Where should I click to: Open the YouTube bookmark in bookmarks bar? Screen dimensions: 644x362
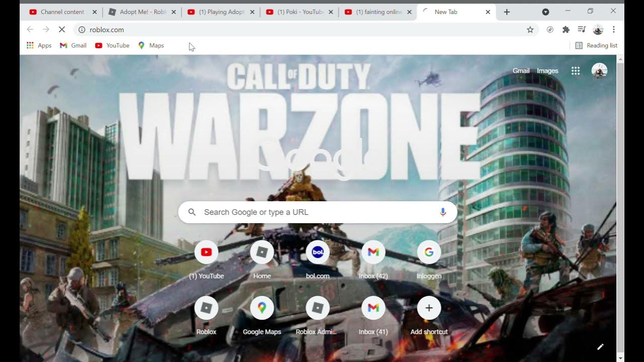click(112, 45)
